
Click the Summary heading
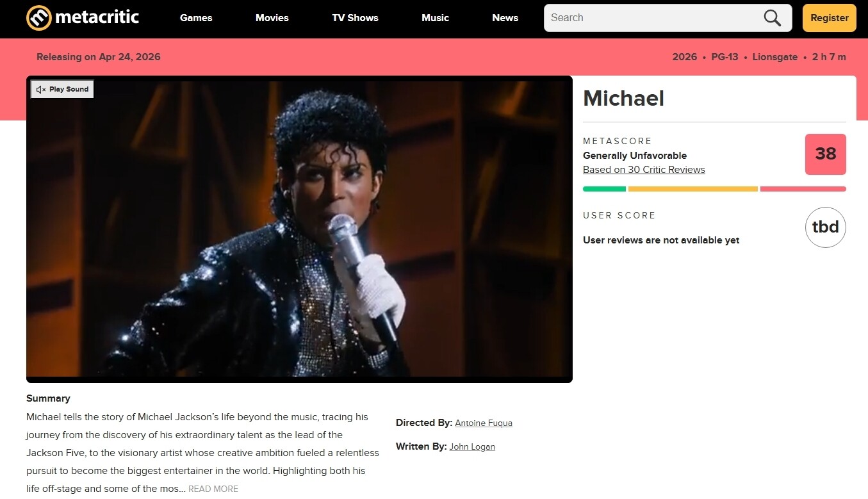coord(48,398)
